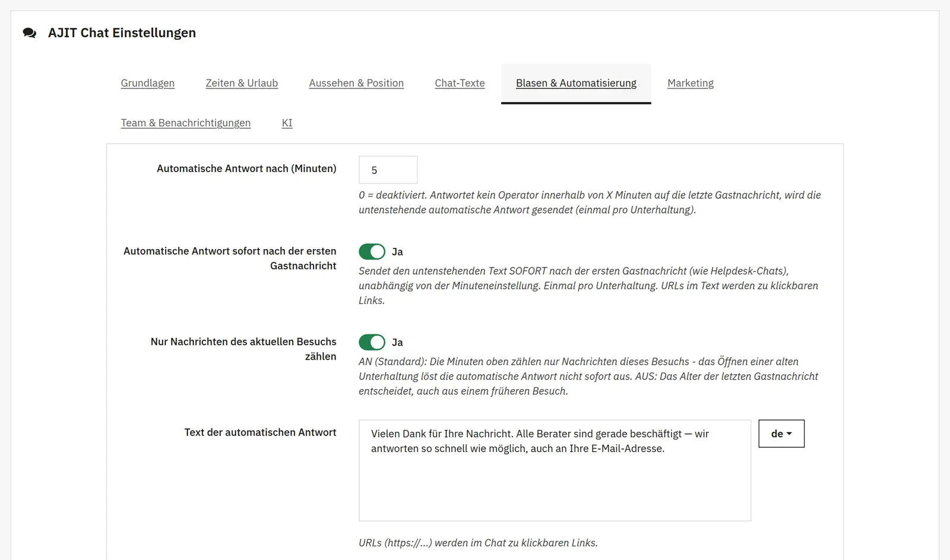Click the Automatische Antwort nach (Minuten) label
Image resolution: width=950 pixels, height=560 pixels.
coord(246,168)
